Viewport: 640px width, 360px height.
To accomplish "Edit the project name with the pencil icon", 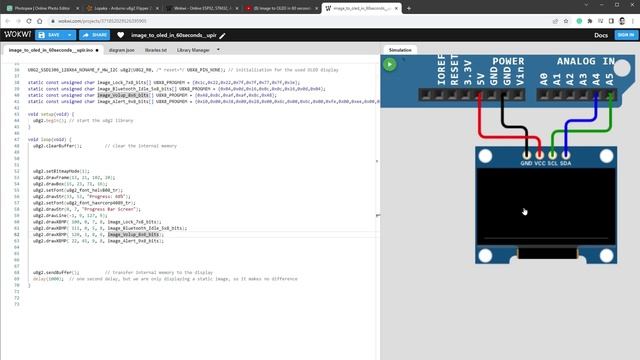I will (x=222, y=36).
